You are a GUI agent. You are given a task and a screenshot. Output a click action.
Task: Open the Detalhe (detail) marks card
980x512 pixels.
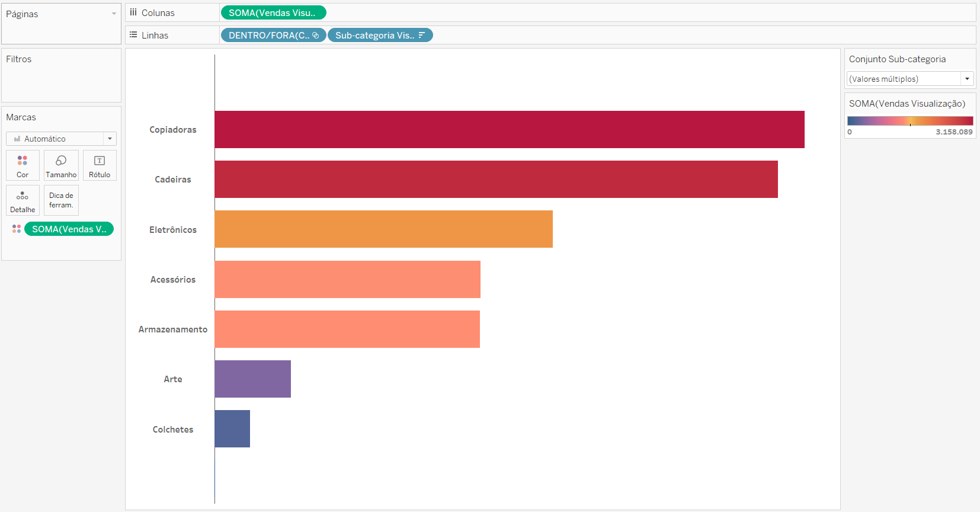click(x=23, y=200)
